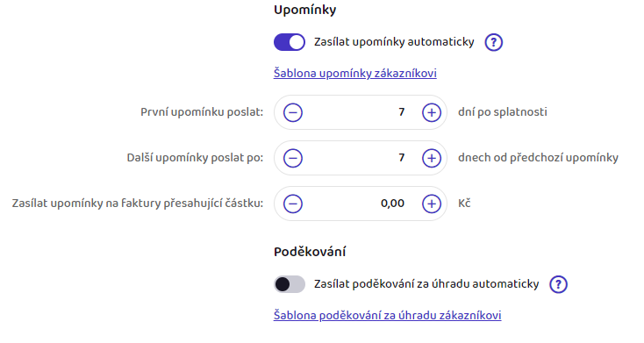Screen dimensions: 644x343
Task: Click the První upomínku poslat label
Action: coord(202,112)
